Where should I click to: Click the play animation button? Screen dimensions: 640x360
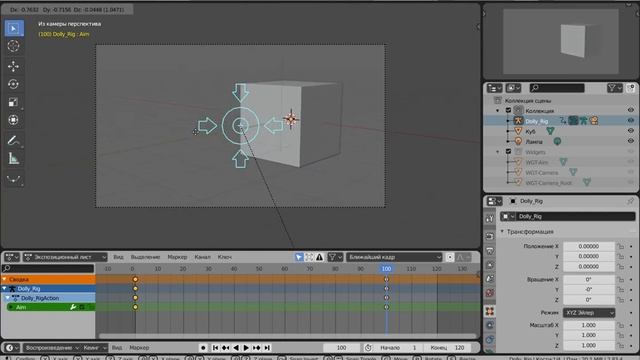pos(246,348)
